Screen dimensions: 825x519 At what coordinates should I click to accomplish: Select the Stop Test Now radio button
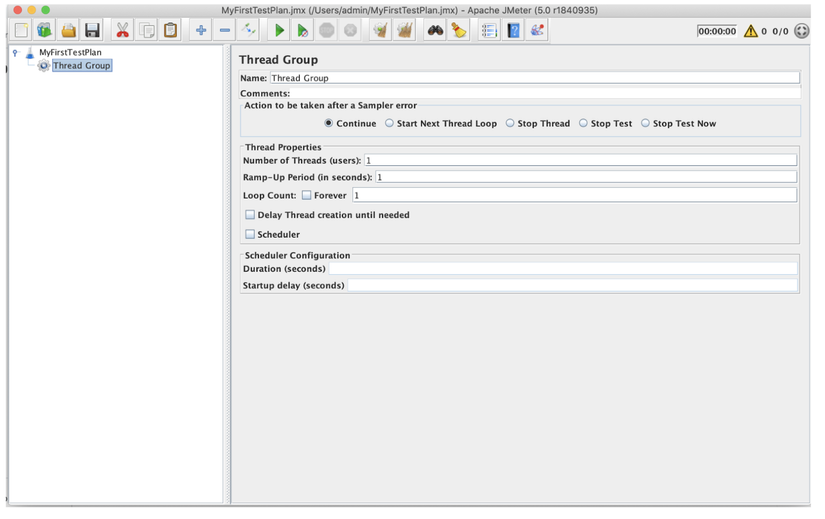pyautogui.click(x=645, y=123)
